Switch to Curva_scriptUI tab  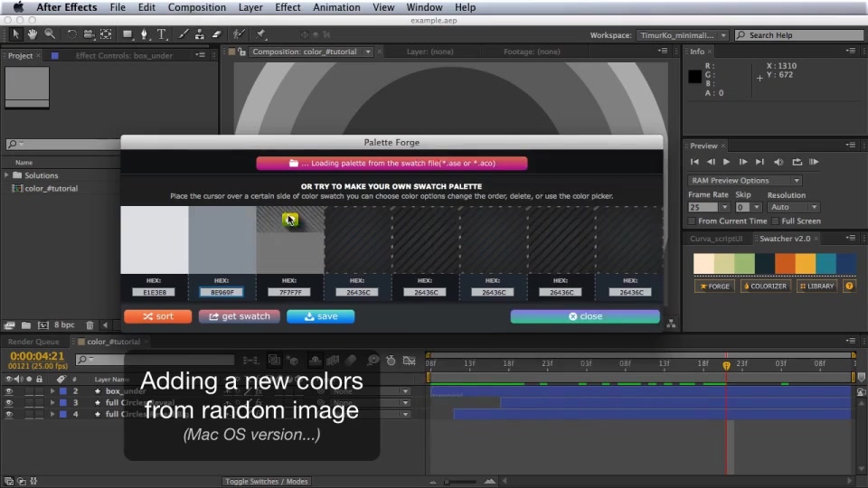click(716, 239)
